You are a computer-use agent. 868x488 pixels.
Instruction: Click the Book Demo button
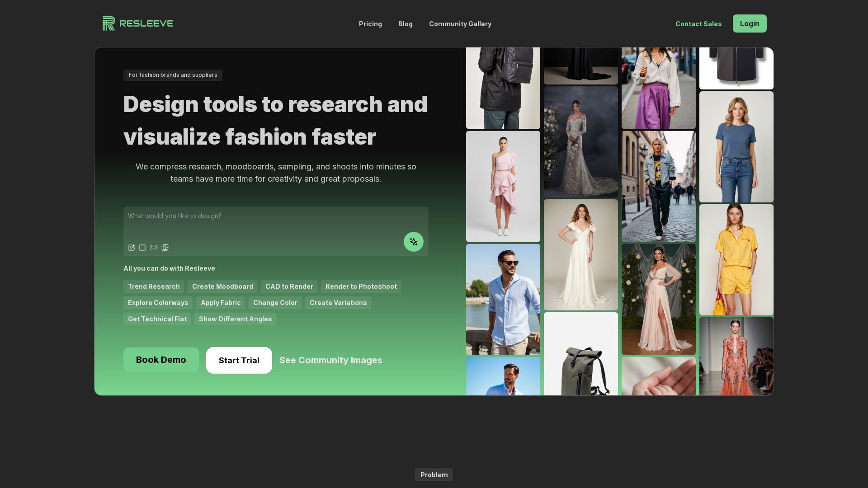click(161, 360)
